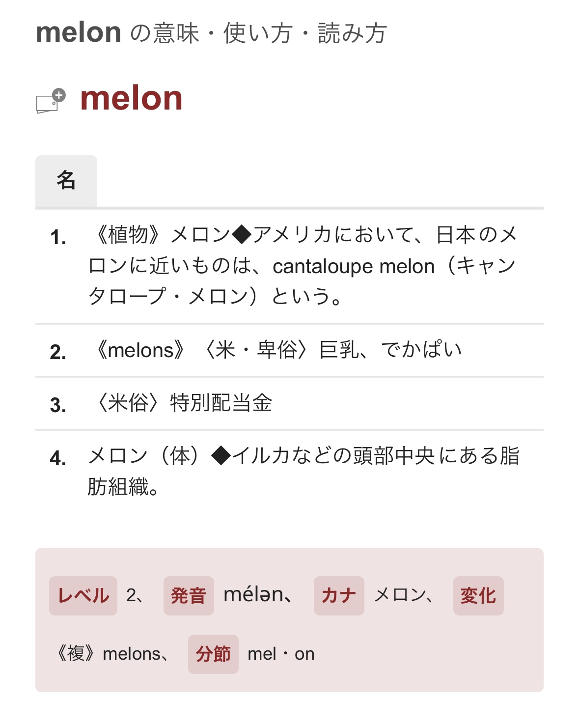579x728 pixels.
Task: Click the 分節 label badge
Action: click(213, 654)
